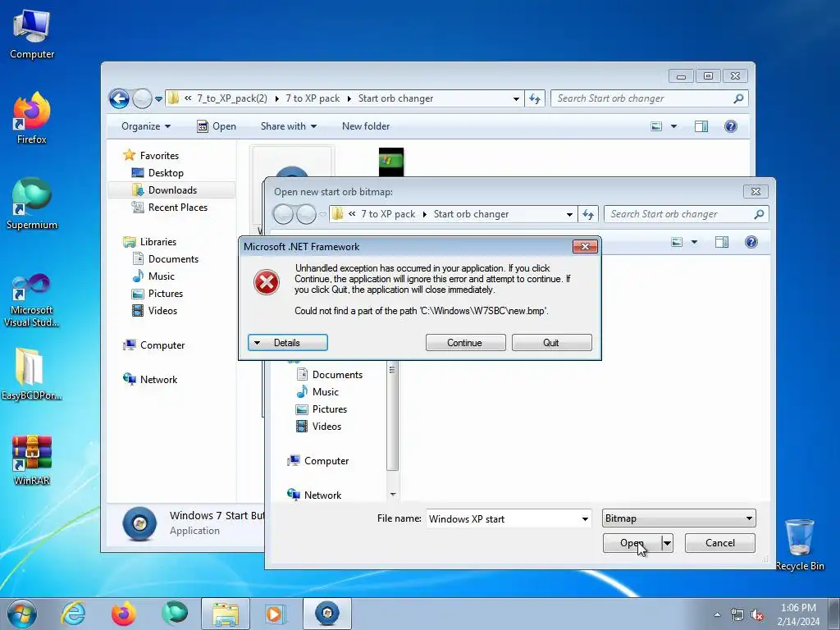Switch to Windows Explorer taskbar button
The height and width of the screenshot is (630, 840).
226,614
